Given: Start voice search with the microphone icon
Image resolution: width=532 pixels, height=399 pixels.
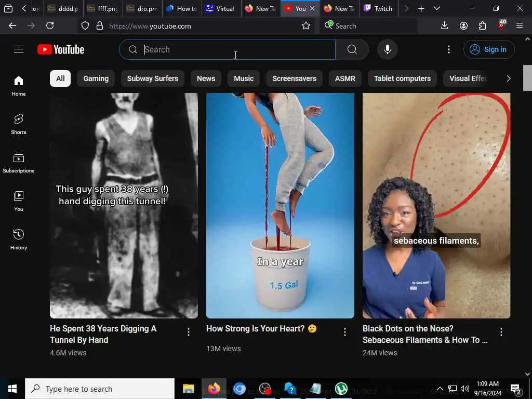Looking at the screenshot, I should [x=387, y=49].
